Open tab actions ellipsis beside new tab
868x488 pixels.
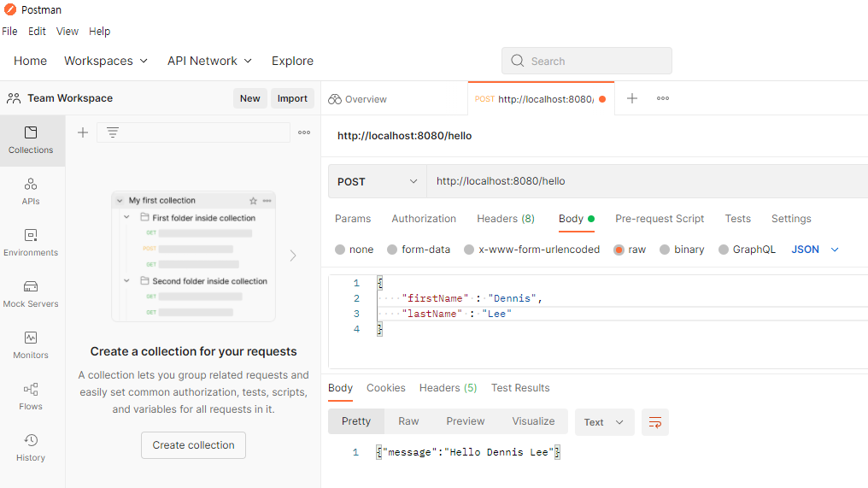point(663,98)
